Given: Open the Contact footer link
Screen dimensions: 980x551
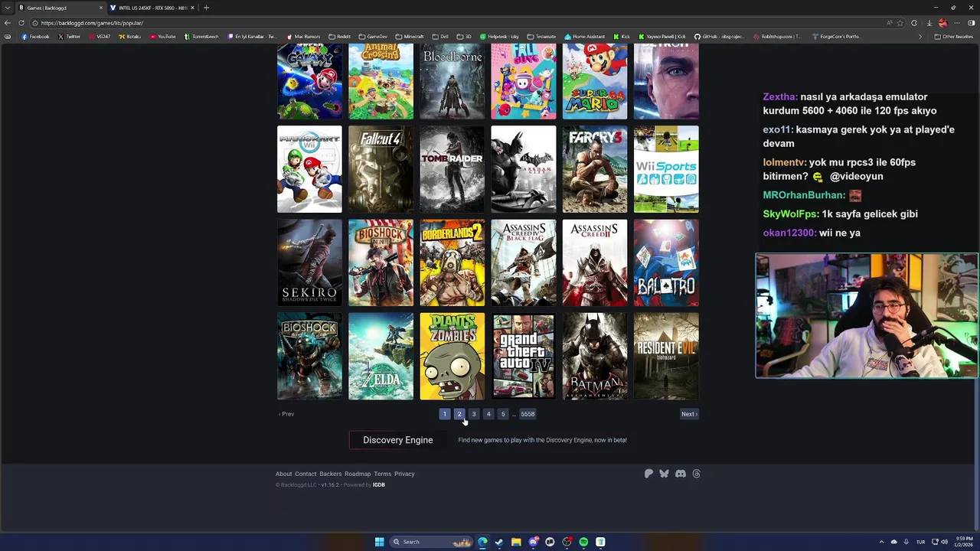Looking at the screenshot, I should 305,474.
